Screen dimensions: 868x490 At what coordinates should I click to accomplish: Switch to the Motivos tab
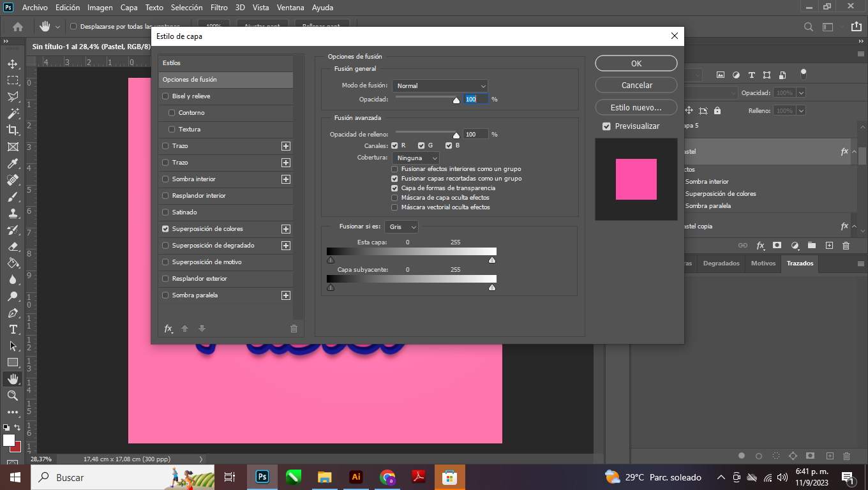click(763, 264)
